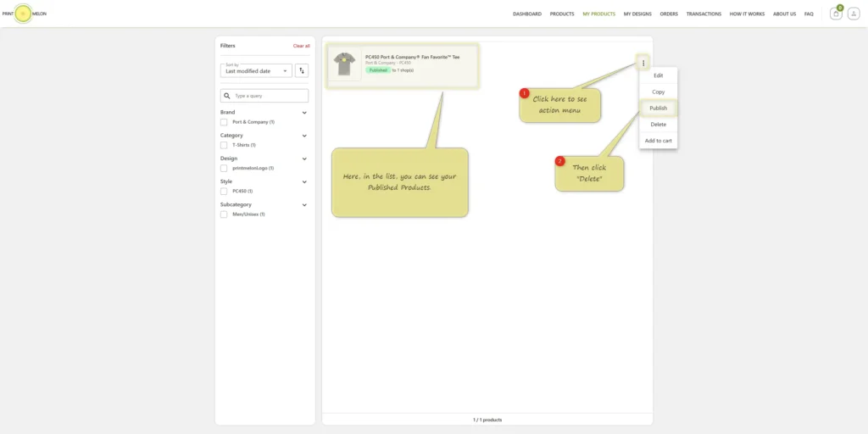Click the search magnifier icon
The width and height of the screenshot is (868, 434).
(x=227, y=96)
